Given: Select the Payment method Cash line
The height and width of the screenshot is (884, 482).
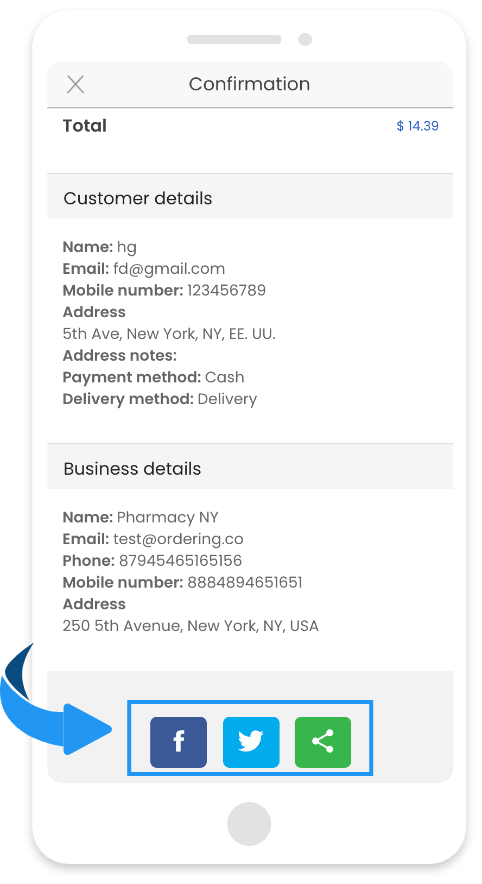Looking at the screenshot, I should click(153, 377).
